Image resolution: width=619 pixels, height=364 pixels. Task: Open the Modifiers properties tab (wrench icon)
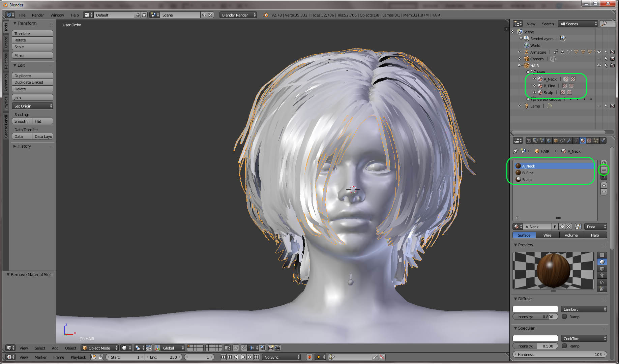(x=569, y=141)
